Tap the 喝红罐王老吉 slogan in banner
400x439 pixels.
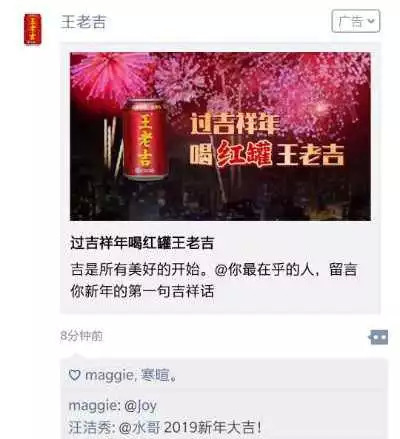click(267, 155)
